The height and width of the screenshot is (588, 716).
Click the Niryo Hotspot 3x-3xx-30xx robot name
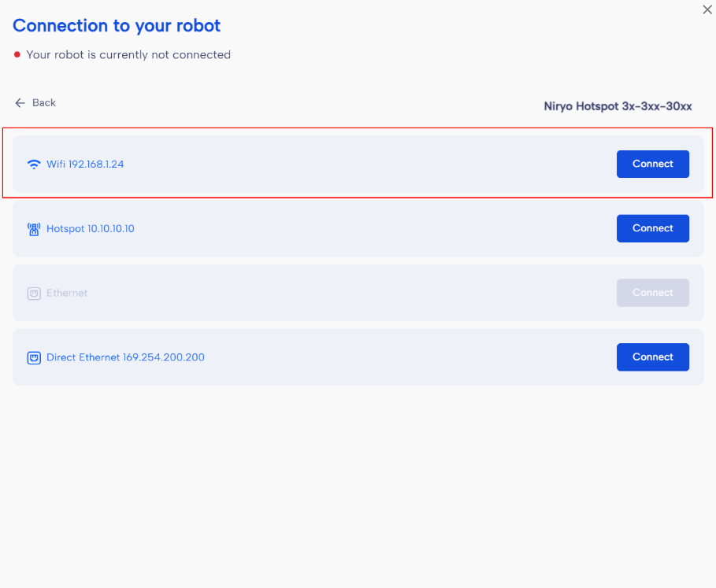[618, 106]
